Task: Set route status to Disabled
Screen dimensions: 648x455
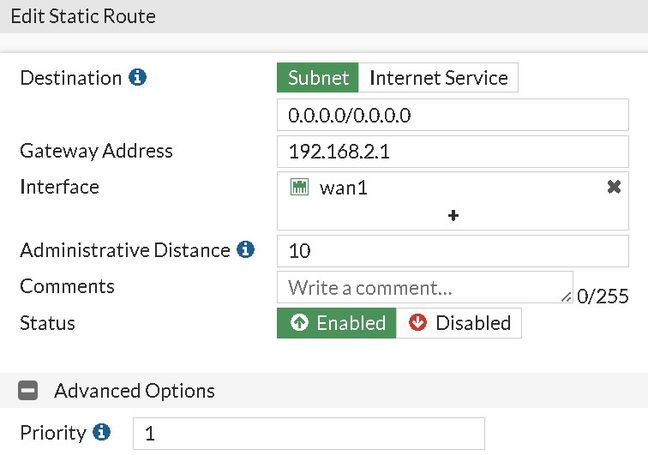Action: click(x=459, y=323)
